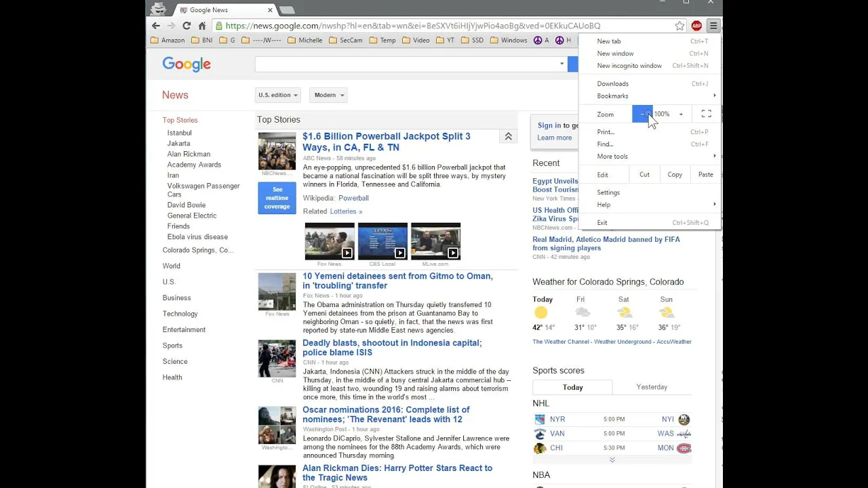The height and width of the screenshot is (488, 868).
Task: Expand the More tools submenu
Action: 650,157
